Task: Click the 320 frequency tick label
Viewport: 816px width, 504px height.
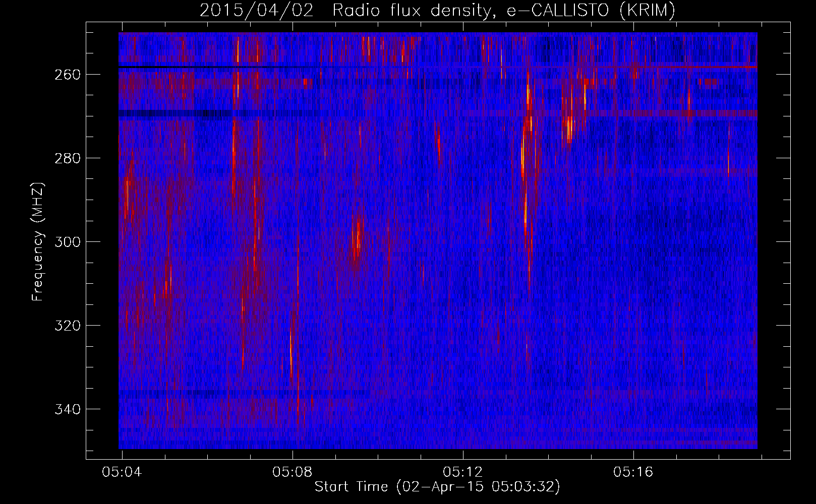Action: tap(68, 326)
